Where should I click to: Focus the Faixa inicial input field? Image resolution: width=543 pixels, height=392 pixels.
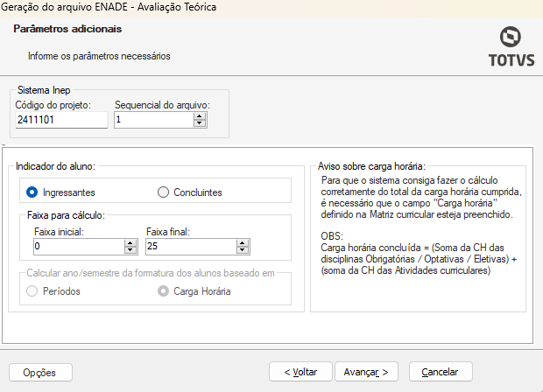pyautogui.click(x=77, y=248)
